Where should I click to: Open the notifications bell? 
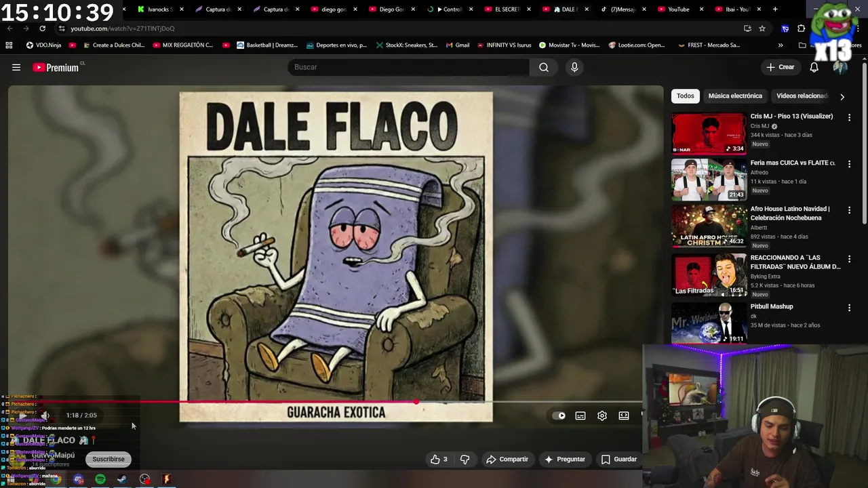(814, 67)
